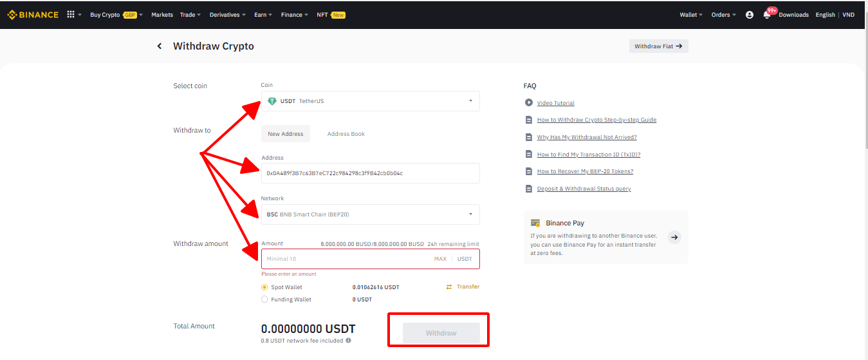Click the Binance Pay arrow button
Screen dimensions: 868x360
click(x=674, y=237)
